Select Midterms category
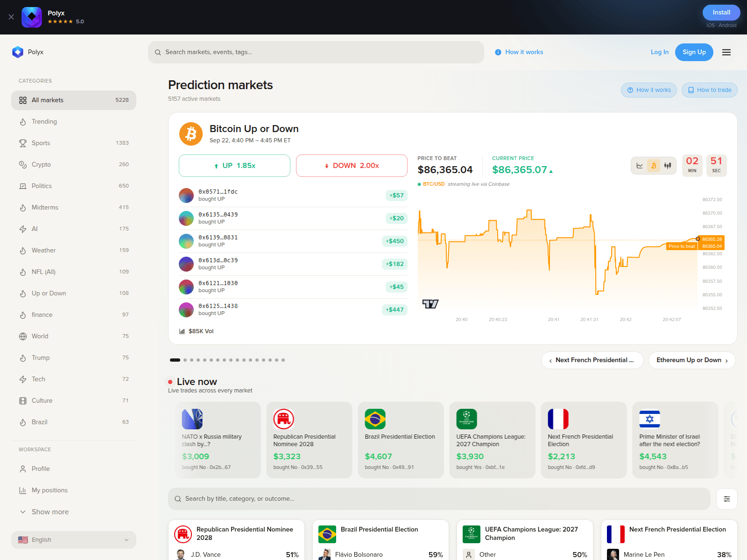Image resolution: width=747 pixels, height=560 pixels. pos(74,208)
